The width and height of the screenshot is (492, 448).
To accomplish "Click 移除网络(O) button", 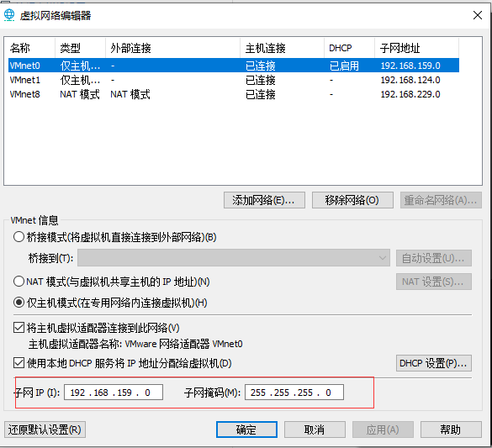I will click(352, 200).
